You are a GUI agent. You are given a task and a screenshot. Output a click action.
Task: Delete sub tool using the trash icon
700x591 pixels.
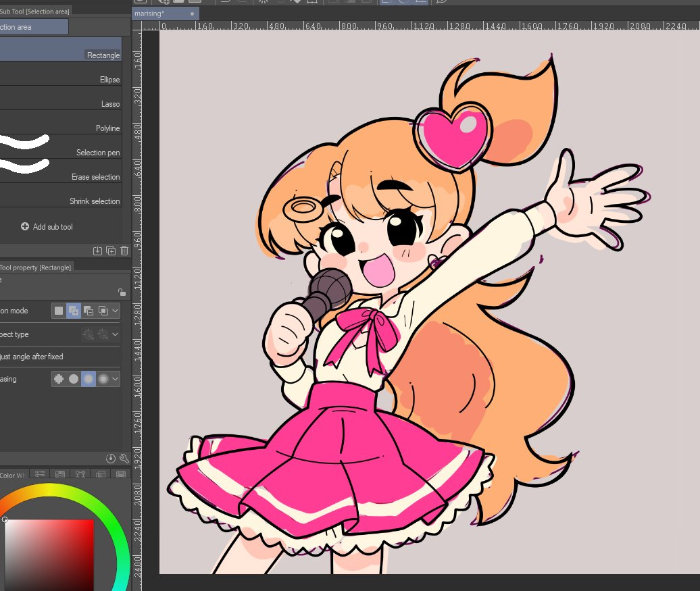pos(124,251)
